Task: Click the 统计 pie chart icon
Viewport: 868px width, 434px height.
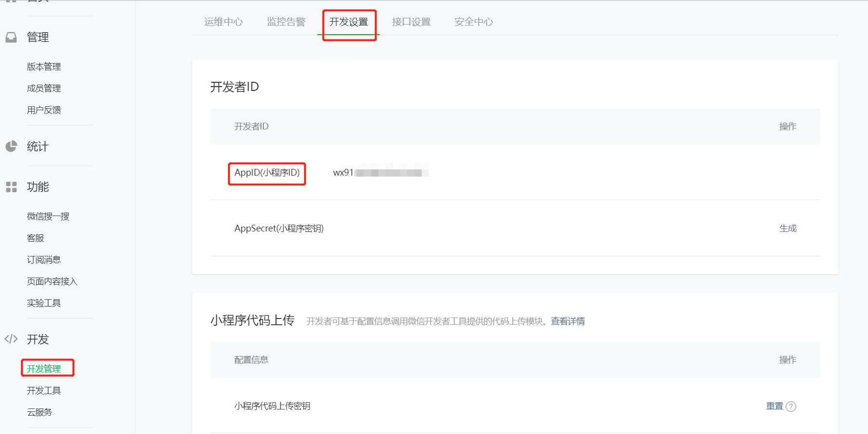Action: tap(11, 146)
